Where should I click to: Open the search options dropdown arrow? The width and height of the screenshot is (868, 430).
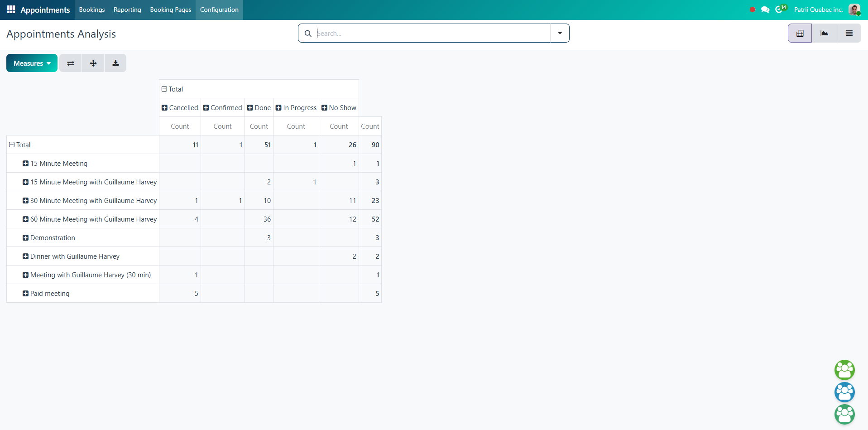(x=560, y=33)
